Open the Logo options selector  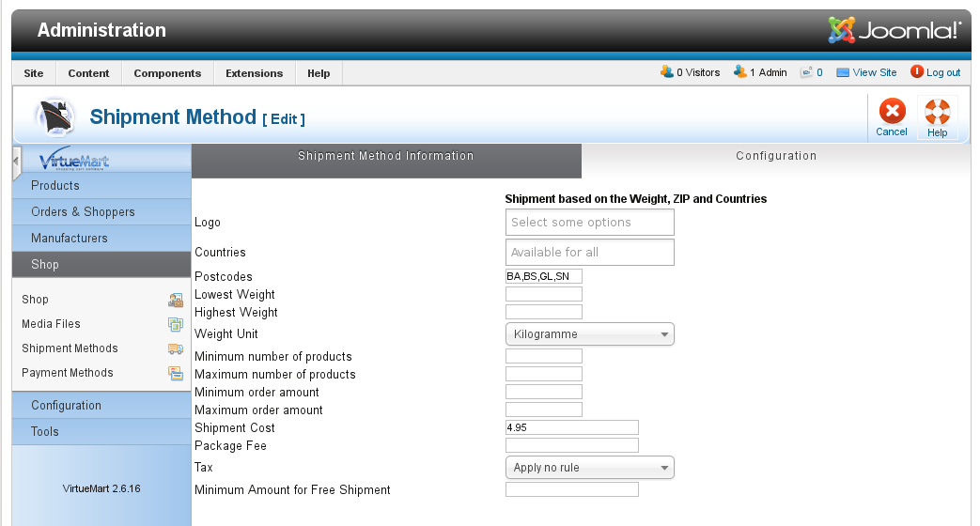pos(589,223)
